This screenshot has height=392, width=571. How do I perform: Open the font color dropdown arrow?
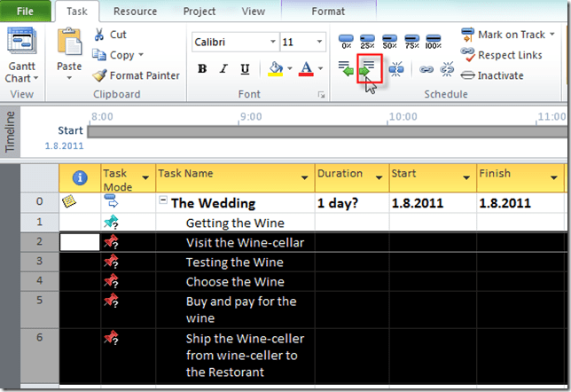pos(320,69)
